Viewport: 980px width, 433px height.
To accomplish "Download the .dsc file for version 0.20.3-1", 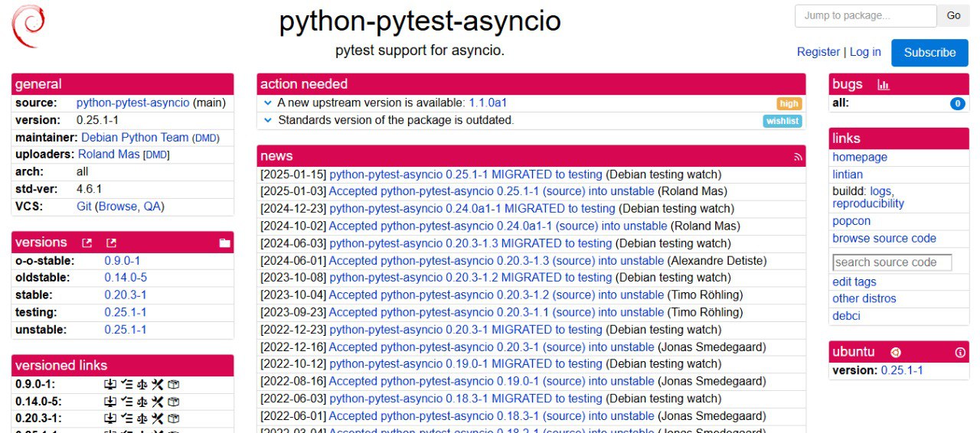I will click(110, 418).
